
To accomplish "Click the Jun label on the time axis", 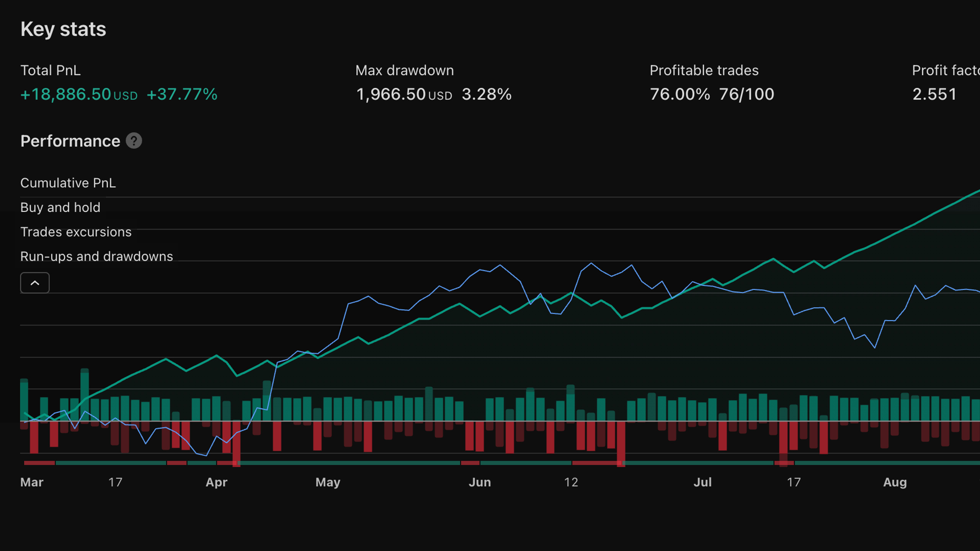I will pyautogui.click(x=480, y=482).
